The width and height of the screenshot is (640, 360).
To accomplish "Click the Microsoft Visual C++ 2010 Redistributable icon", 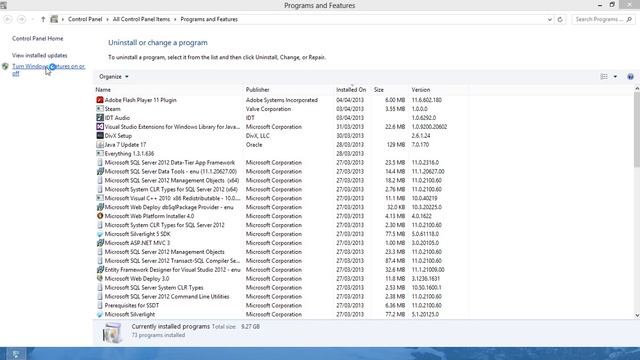I will [100, 198].
